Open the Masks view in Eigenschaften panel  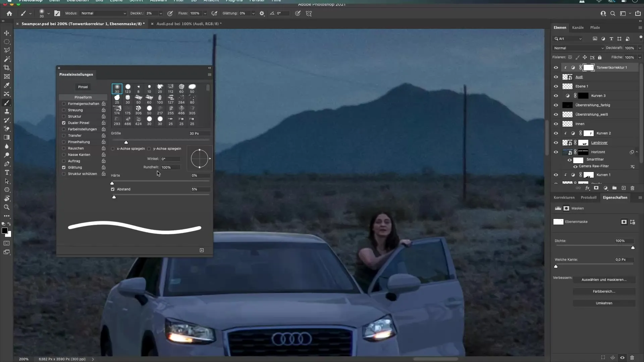tap(566, 208)
